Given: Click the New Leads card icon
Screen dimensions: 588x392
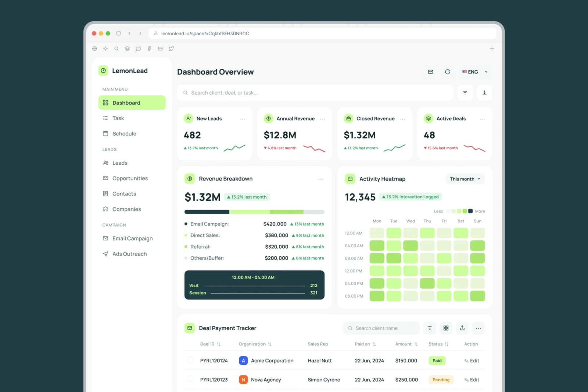Looking at the screenshot, I should pyautogui.click(x=189, y=118).
